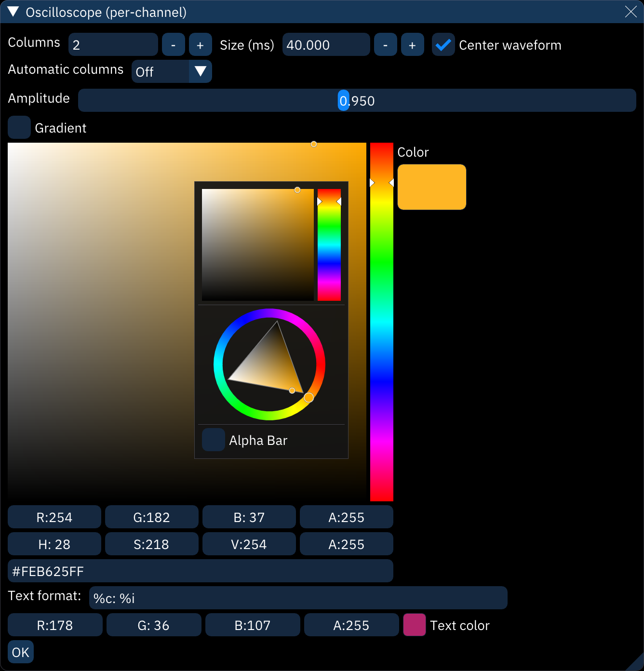Image resolution: width=644 pixels, height=671 pixels.
Task: Click the OK button
Action: (x=21, y=652)
